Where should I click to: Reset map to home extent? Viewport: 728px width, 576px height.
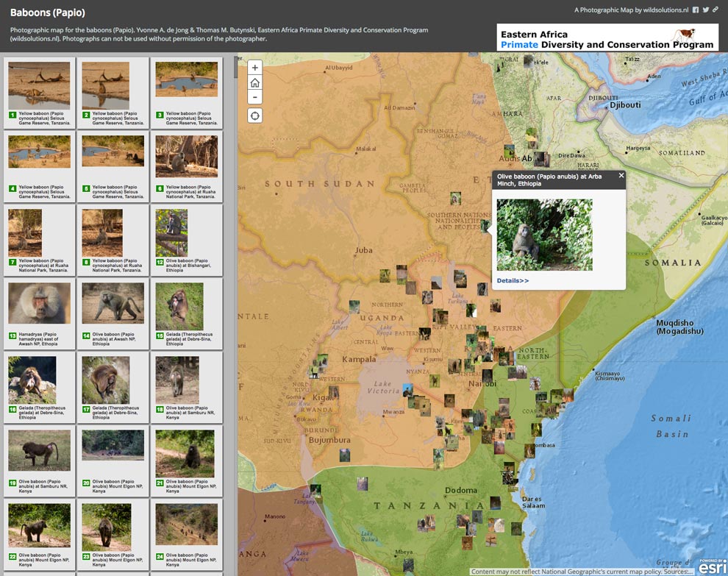tap(255, 82)
